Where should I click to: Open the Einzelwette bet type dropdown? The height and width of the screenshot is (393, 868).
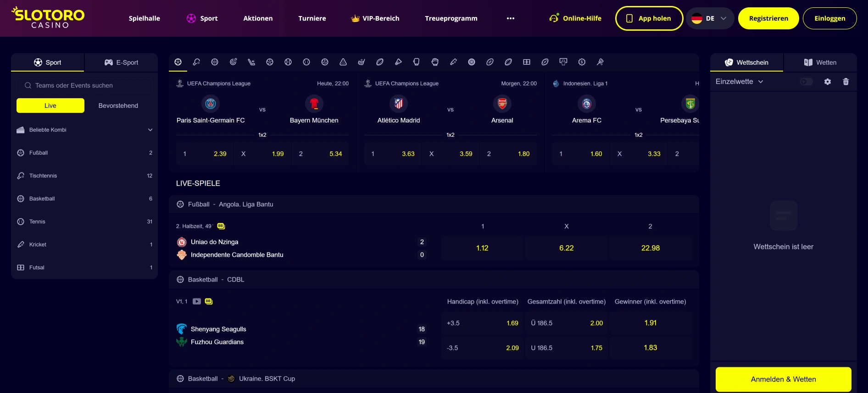pyautogui.click(x=739, y=82)
